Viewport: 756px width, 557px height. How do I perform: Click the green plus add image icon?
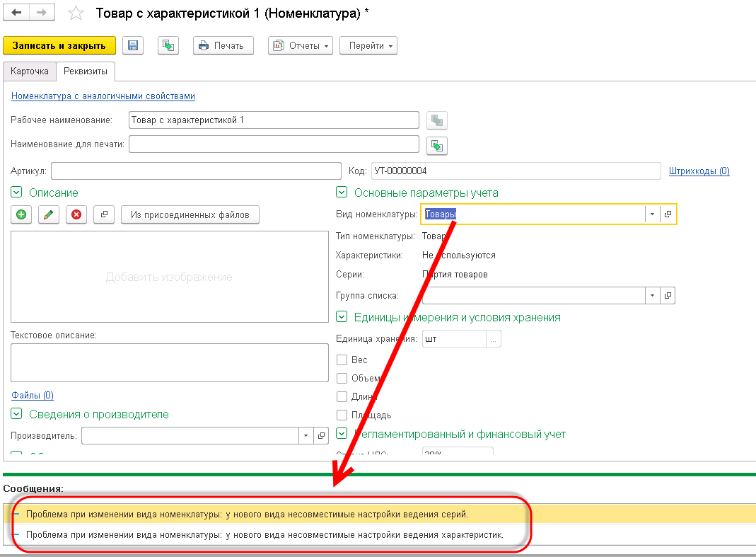coord(21,214)
